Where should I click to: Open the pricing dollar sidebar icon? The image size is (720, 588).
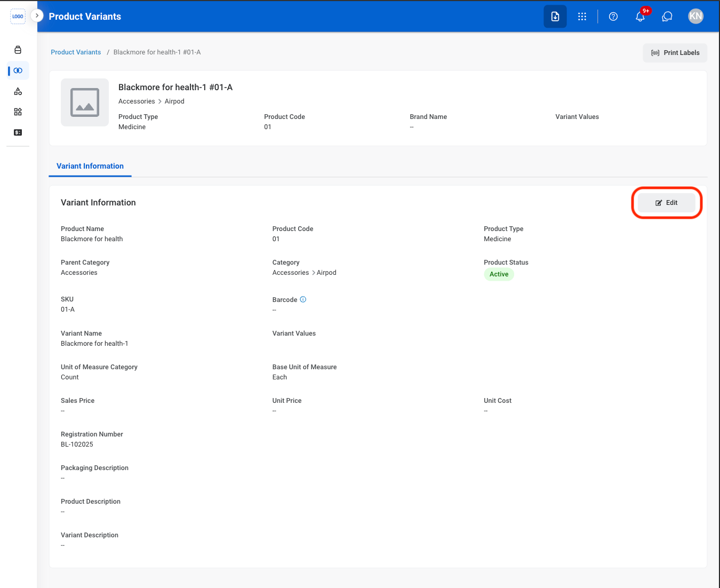(x=18, y=132)
